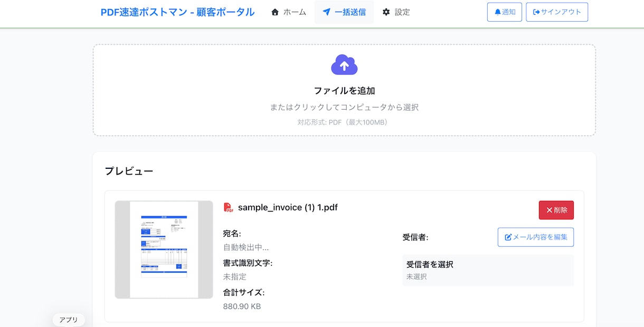Click the 自動検出中... value
This screenshot has height=327, width=644.
(246, 247)
